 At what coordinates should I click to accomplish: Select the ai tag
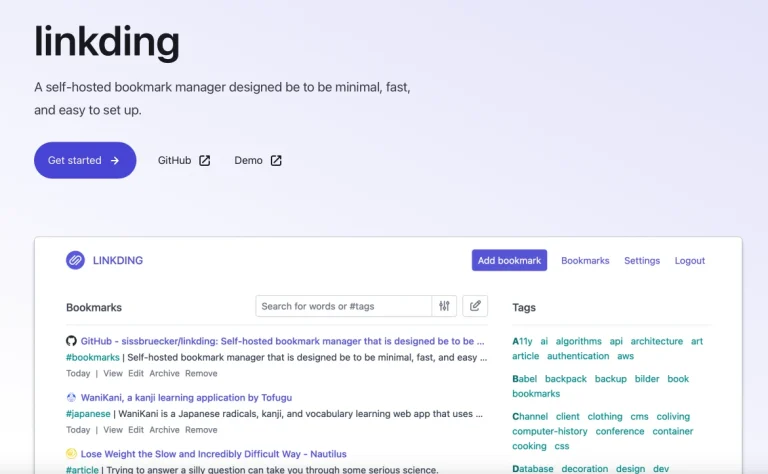(x=544, y=341)
